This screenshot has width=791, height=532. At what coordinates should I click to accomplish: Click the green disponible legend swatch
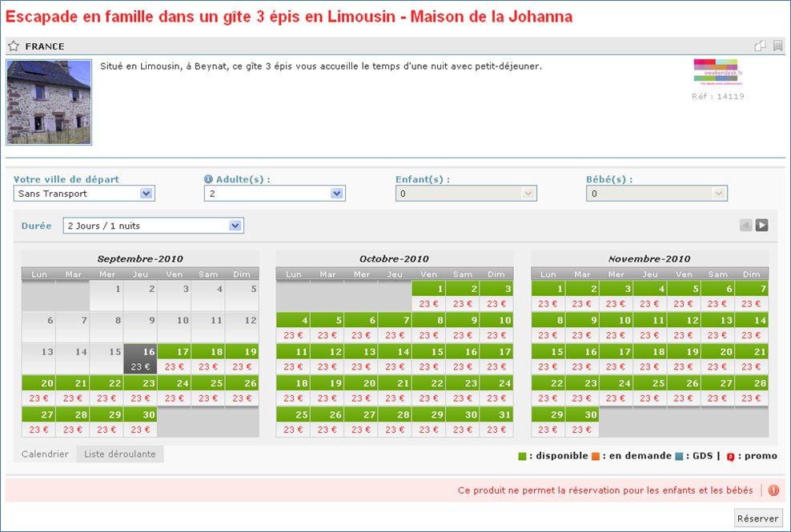tap(523, 456)
